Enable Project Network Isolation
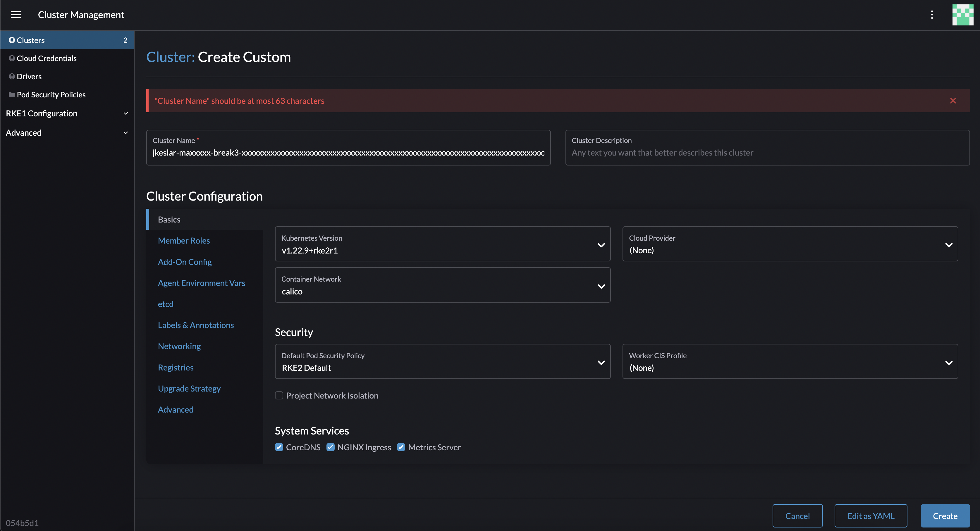The image size is (980, 531). click(x=279, y=396)
